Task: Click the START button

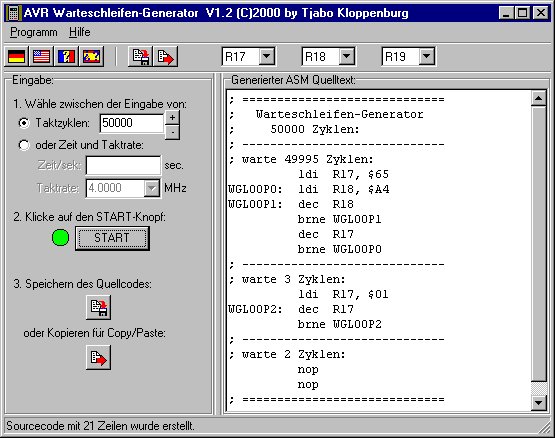Action: (112, 238)
